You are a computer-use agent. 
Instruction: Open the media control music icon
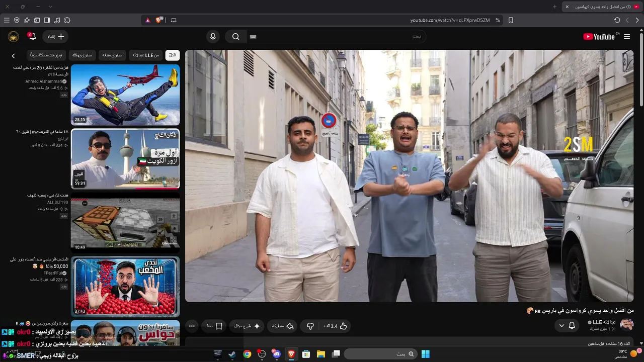coord(57,20)
